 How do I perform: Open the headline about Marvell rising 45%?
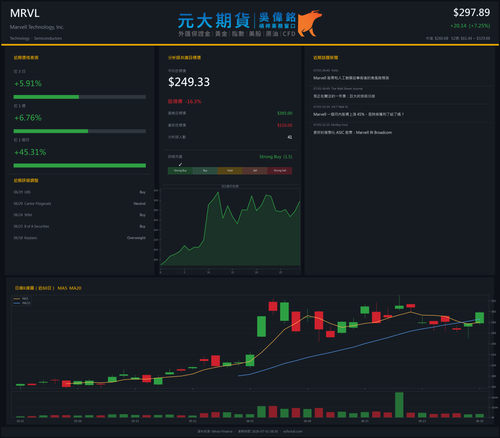pos(358,114)
